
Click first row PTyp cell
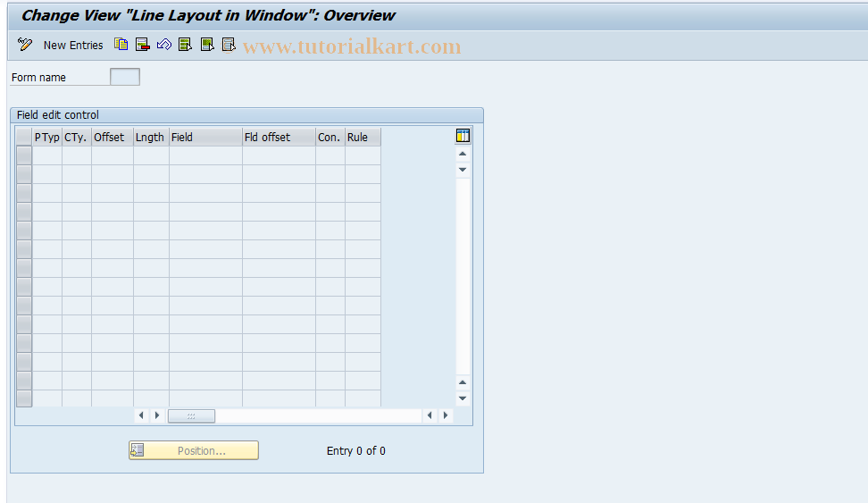click(x=47, y=155)
